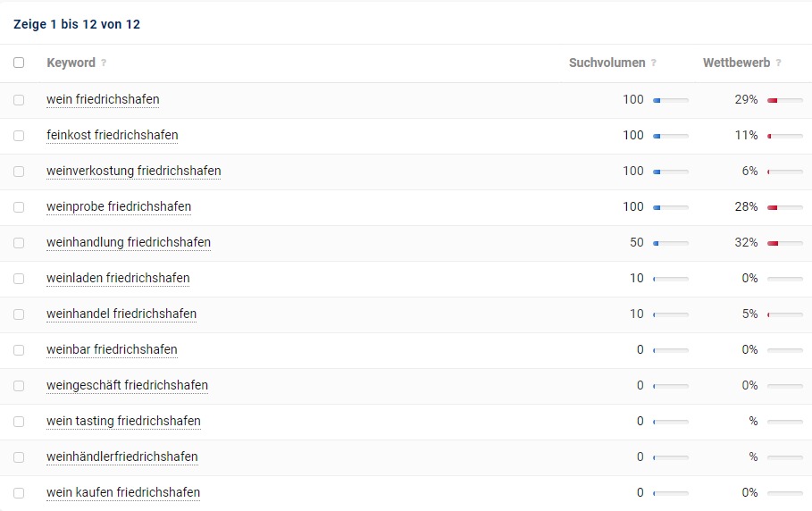Check the wein kaufen friedrichshafen box
Screen dimensions: 812x511
pos(19,493)
